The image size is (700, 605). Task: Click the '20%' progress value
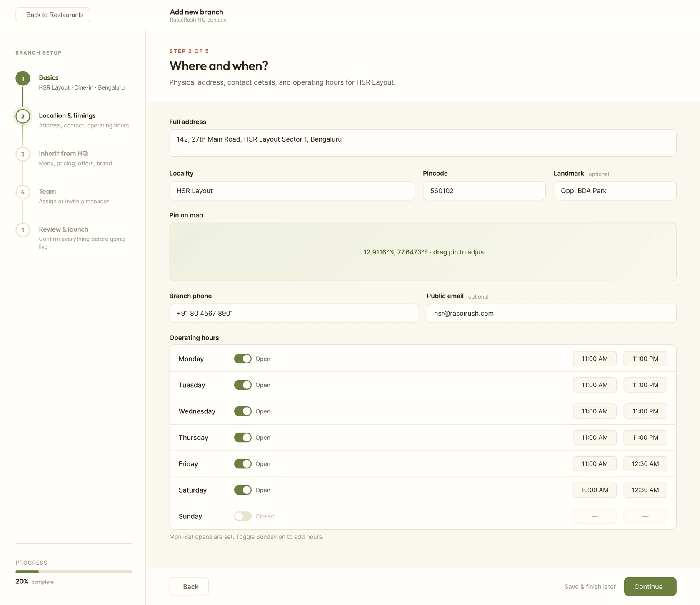tap(22, 581)
